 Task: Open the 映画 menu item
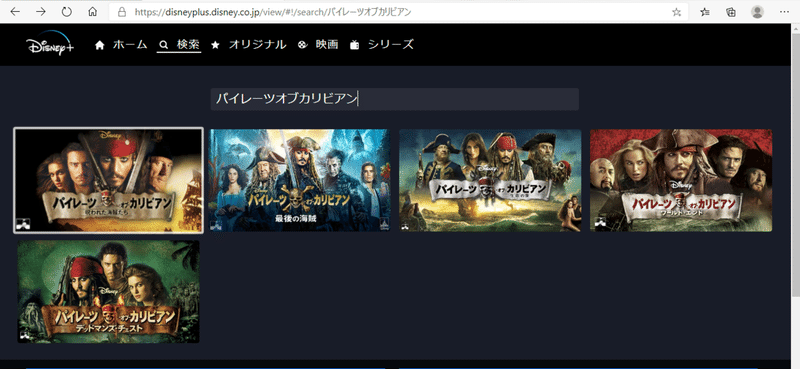point(327,45)
